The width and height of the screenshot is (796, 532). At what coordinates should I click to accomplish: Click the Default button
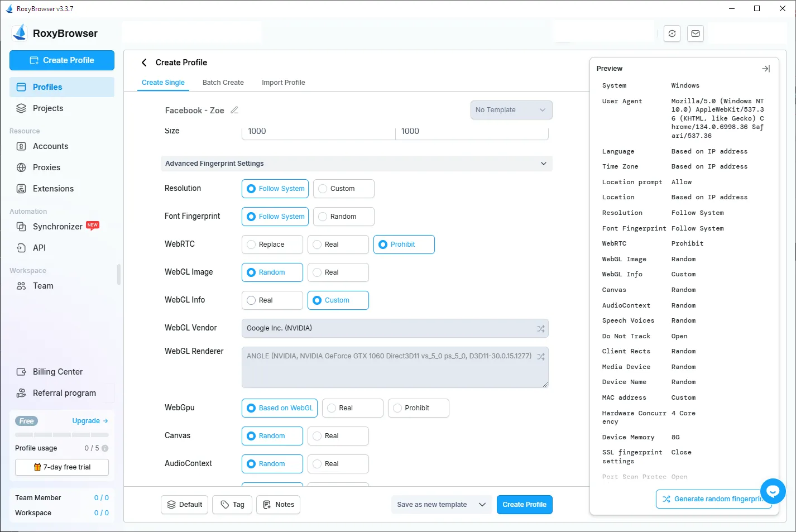click(x=185, y=505)
